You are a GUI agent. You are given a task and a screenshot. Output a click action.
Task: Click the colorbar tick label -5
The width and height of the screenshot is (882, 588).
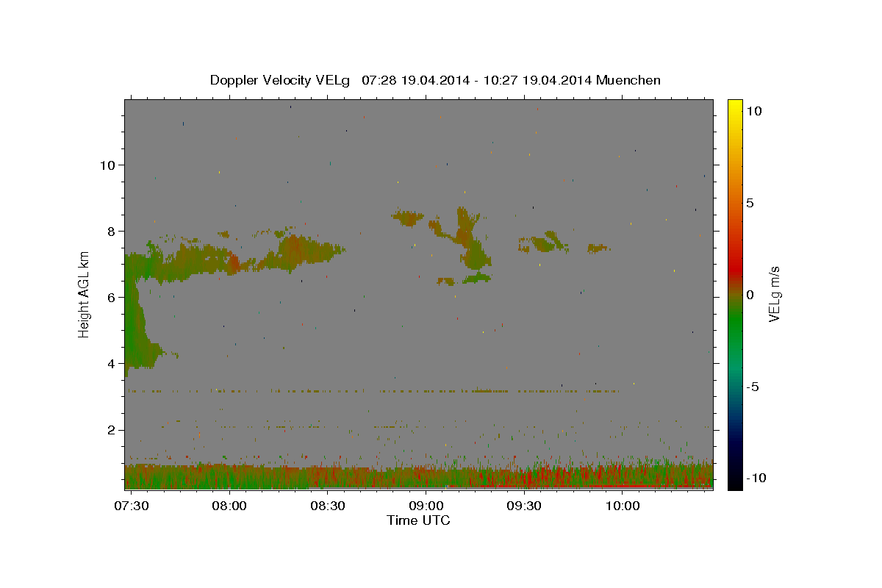[753, 387]
